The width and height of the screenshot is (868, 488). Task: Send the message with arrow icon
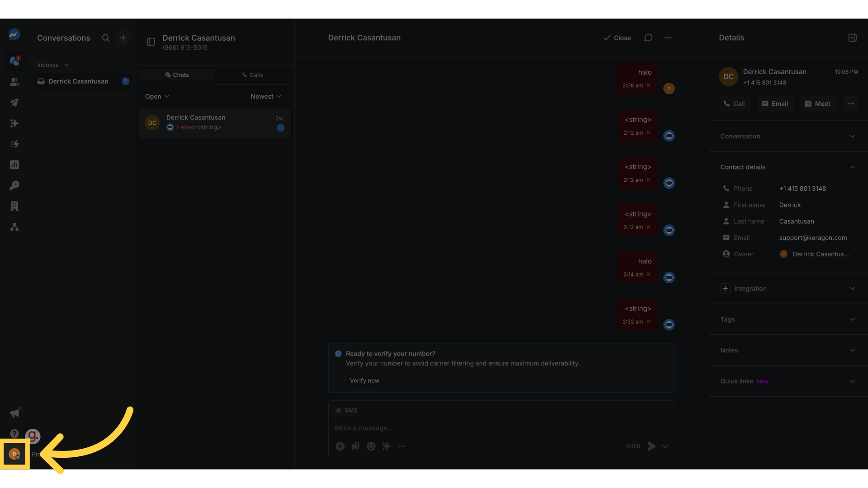tap(651, 446)
